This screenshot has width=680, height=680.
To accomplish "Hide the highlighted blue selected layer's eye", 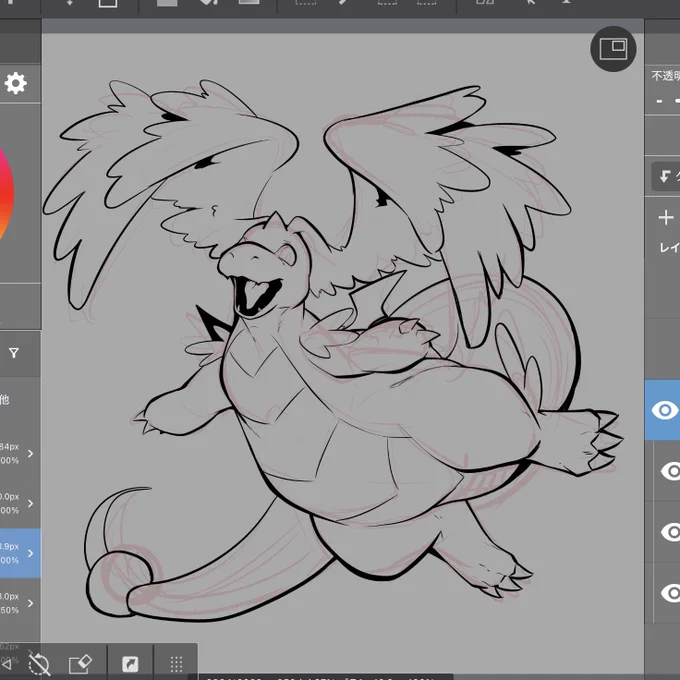I will point(665,410).
